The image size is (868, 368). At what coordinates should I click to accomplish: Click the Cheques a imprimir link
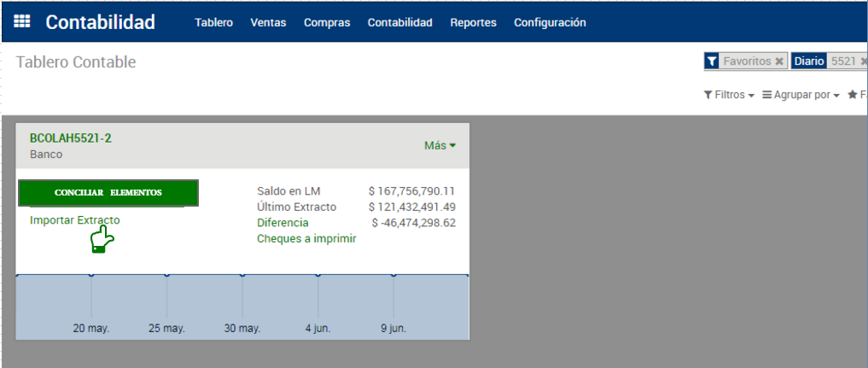click(x=306, y=238)
